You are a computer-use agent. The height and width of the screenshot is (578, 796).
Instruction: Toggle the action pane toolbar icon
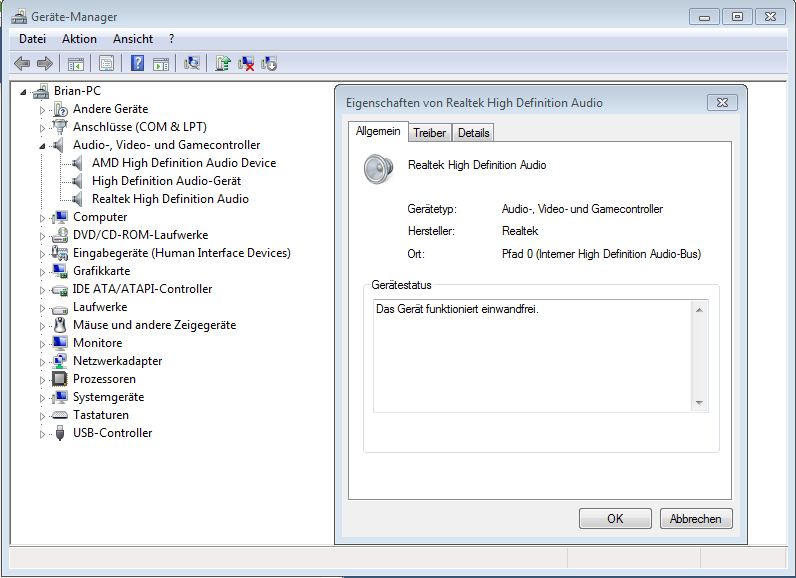point(161,64)
